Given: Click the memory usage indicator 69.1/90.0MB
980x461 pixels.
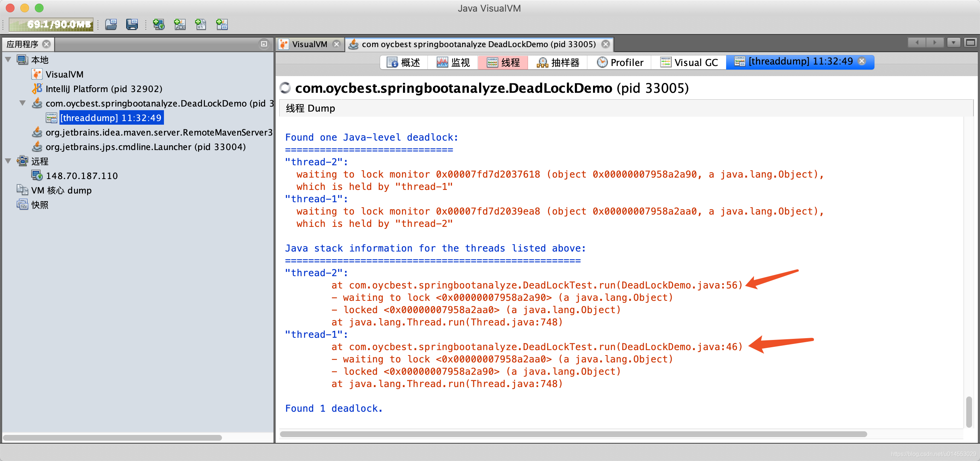Looking at the screenshot, I should 51,25.
